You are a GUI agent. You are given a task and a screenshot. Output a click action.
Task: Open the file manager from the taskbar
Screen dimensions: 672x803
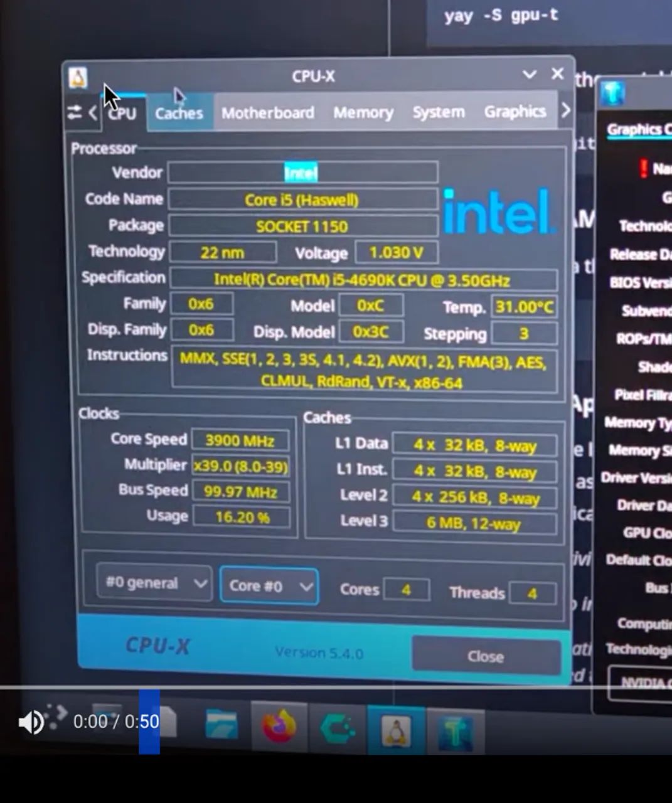coord(221,726)
